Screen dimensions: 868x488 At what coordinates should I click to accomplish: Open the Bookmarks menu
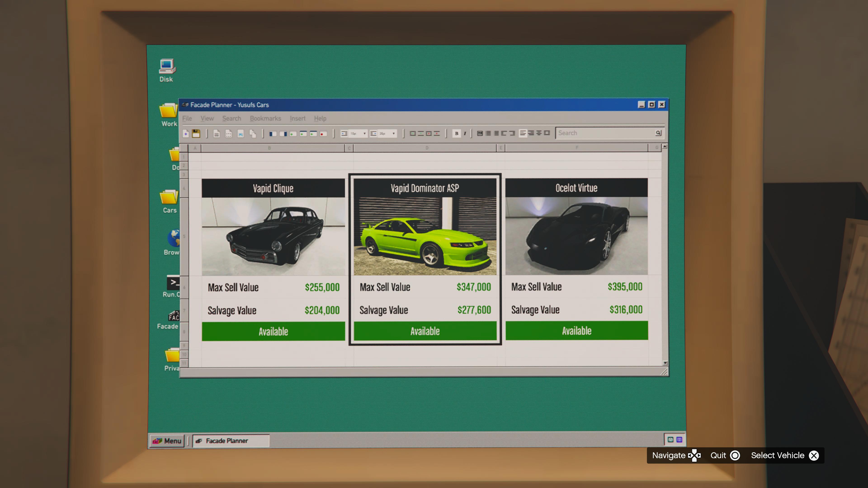point(265,119)
